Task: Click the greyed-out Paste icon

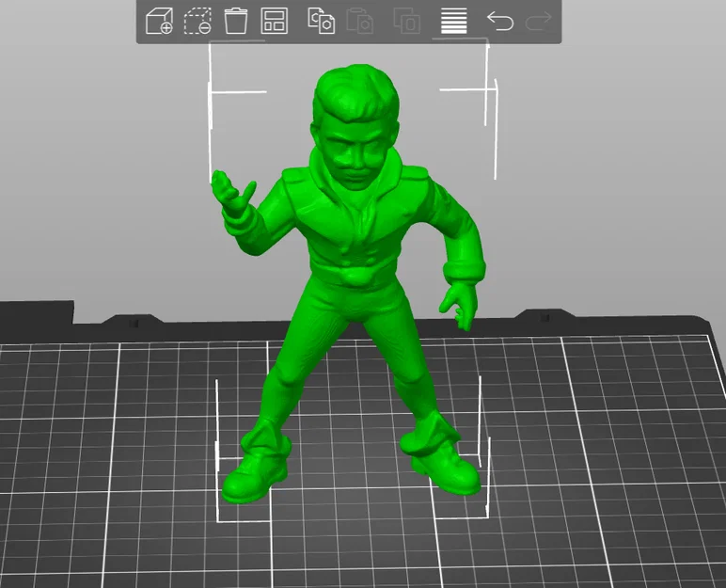Action: (x=360, y=22)
